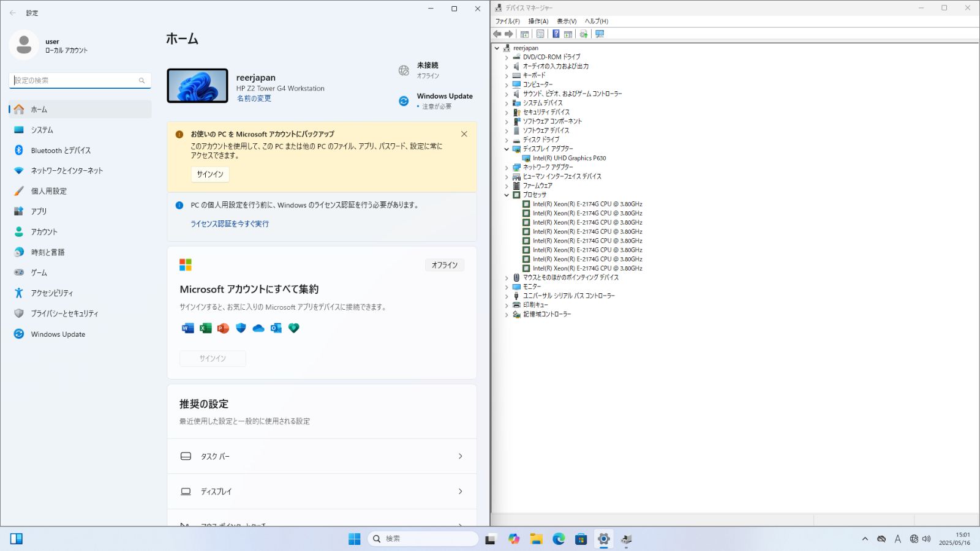
Task: Open 個人用設定 in Settings sidebar
Action: (80, 191)
